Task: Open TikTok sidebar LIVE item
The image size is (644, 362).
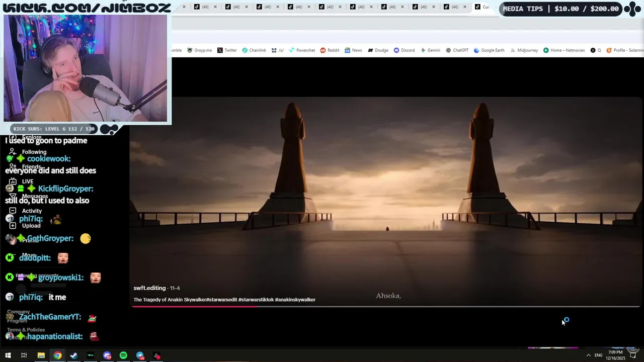Action: [x=22, y=182]
